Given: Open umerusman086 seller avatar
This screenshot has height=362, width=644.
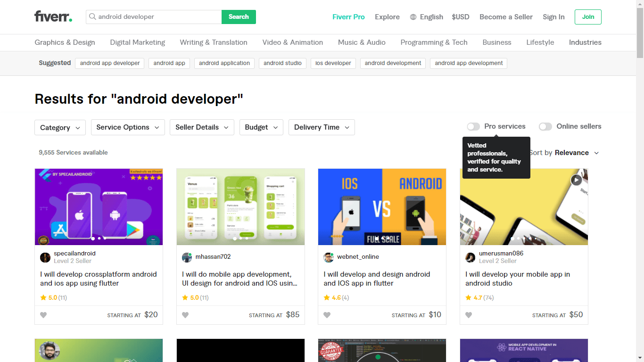Looking at the screenshot, I should coord(471,257).
